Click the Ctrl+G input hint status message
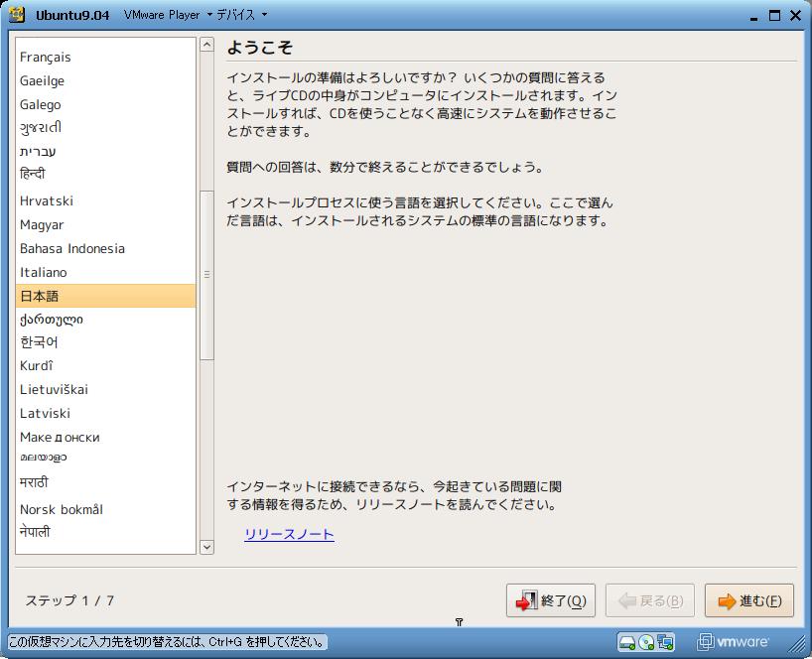 [x=166, y=642]
